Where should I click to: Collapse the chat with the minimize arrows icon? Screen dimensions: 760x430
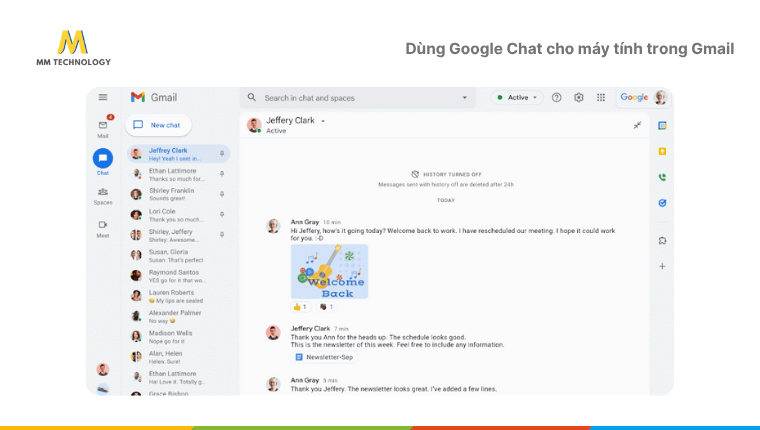point(637,125)
